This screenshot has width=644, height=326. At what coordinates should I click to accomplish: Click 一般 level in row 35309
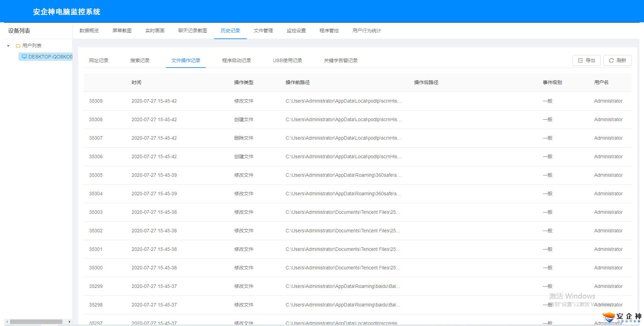click(x=548, y=101)
